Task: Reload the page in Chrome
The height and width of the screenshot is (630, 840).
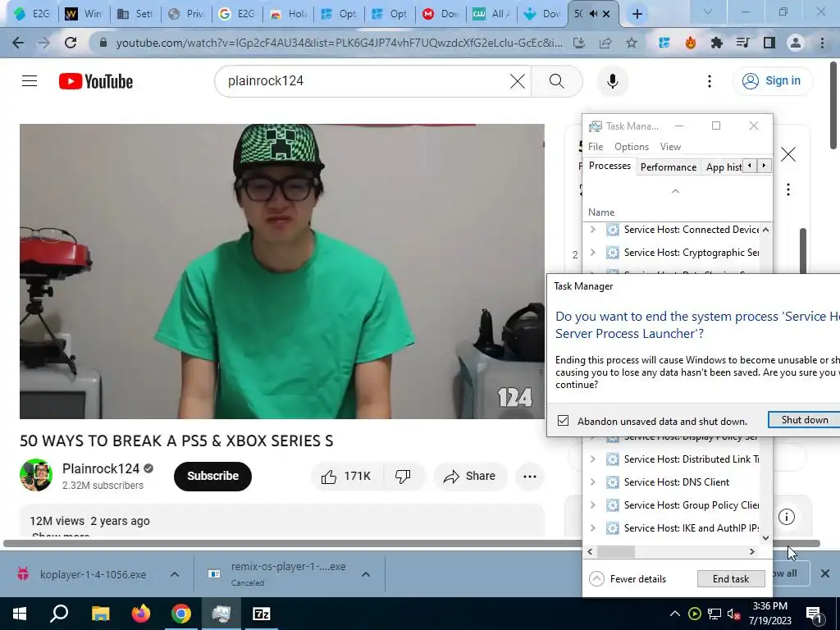Action: [x=71, y=43]
